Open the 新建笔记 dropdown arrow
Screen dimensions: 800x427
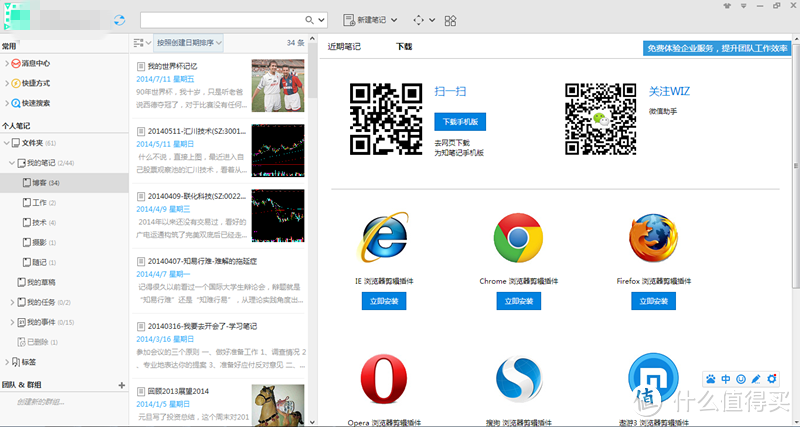tap(394, 20)
